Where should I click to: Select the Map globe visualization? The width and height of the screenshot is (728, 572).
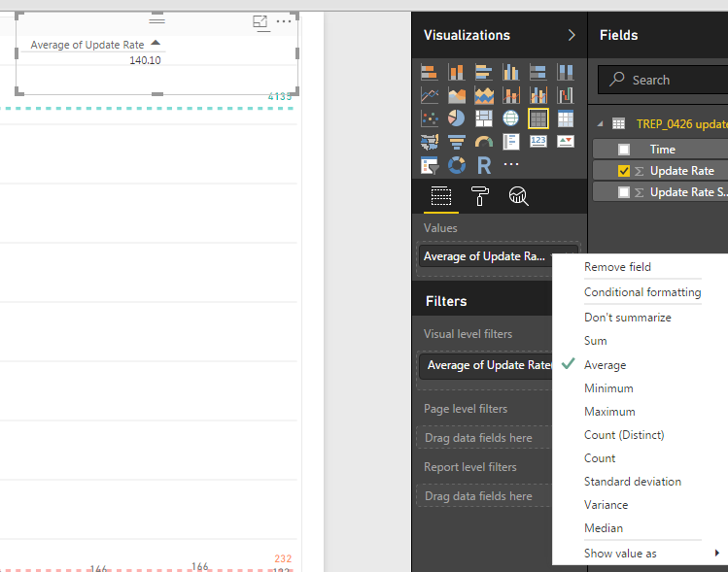point(510,118)
